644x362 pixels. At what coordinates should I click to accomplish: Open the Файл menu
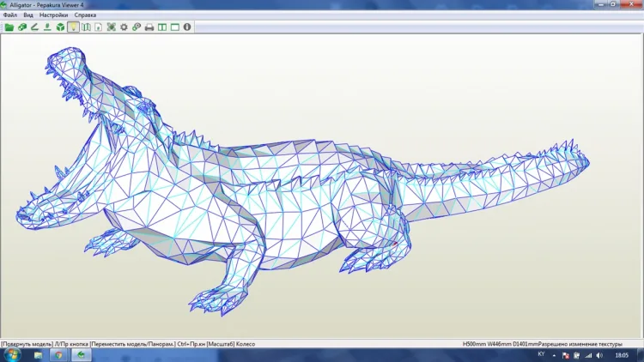(10, 15)
